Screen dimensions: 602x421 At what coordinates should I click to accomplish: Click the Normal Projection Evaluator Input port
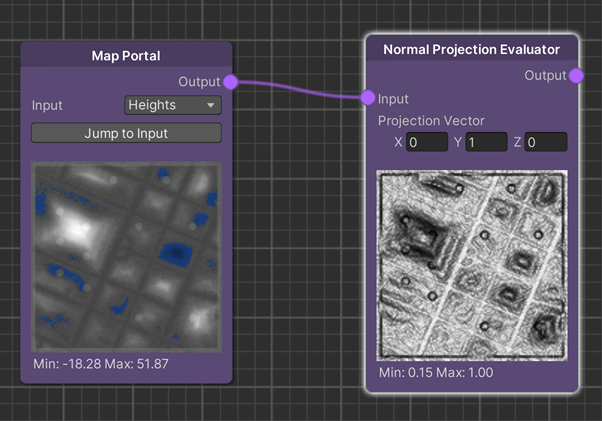[368, 98]
